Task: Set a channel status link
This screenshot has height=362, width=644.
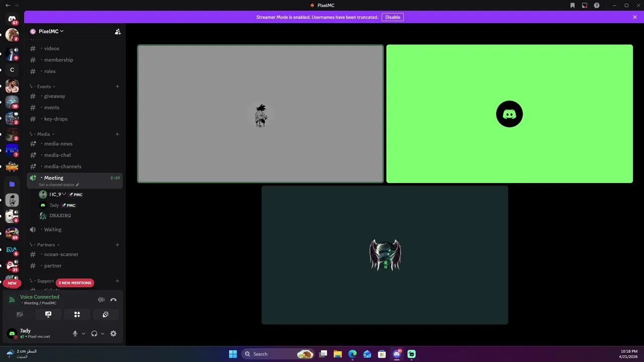Action: (x=59, y=185)
